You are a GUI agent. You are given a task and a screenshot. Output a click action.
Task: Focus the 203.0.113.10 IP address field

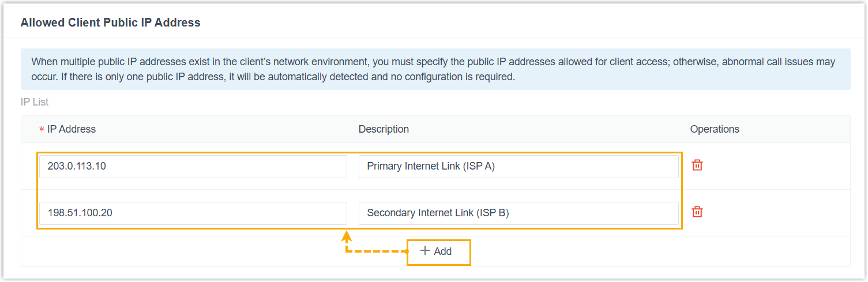[193, 167]
